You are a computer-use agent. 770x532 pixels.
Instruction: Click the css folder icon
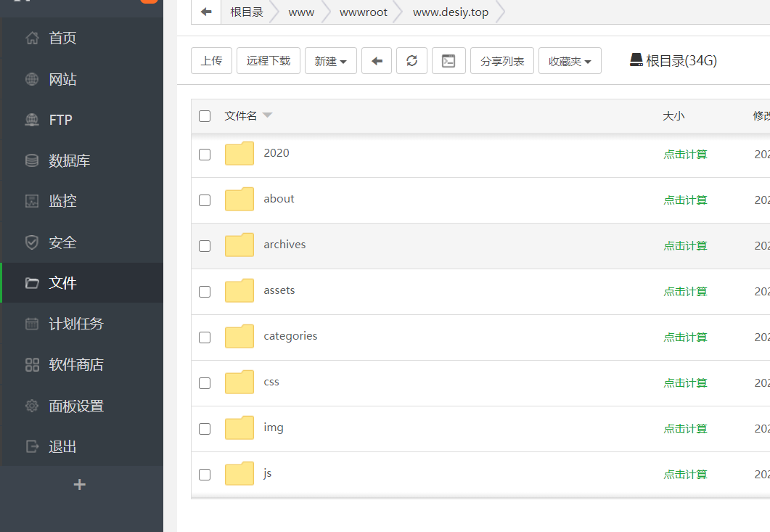pos(239,382)
